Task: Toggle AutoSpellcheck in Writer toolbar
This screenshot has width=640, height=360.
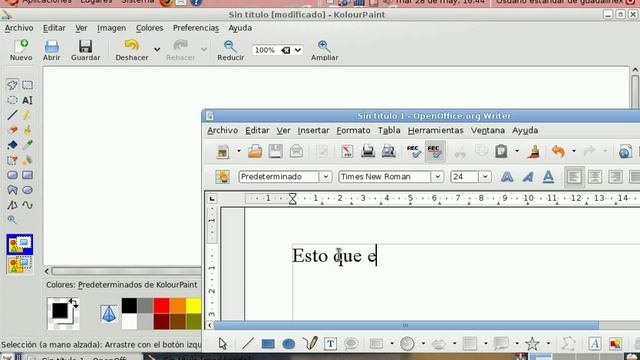Action: pos(435,151)
